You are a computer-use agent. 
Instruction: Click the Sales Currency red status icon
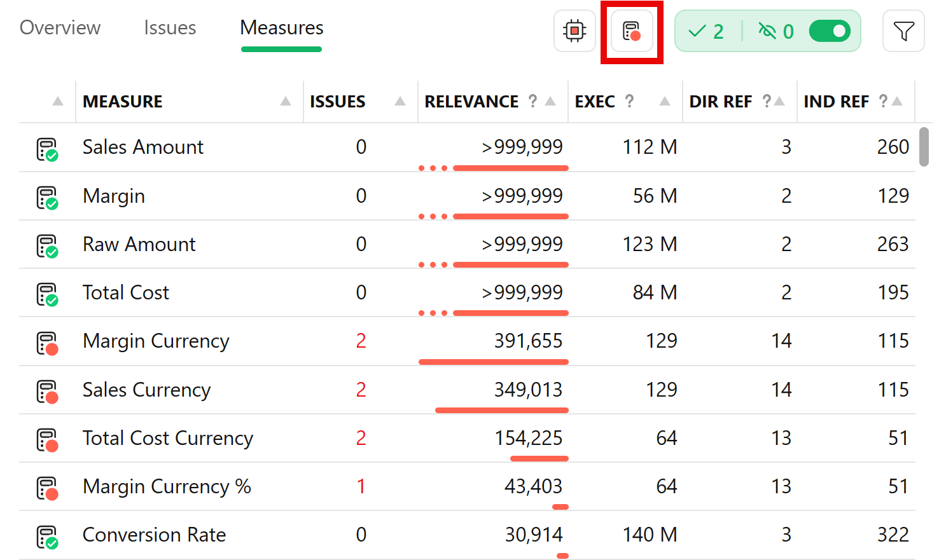(47, 392)
